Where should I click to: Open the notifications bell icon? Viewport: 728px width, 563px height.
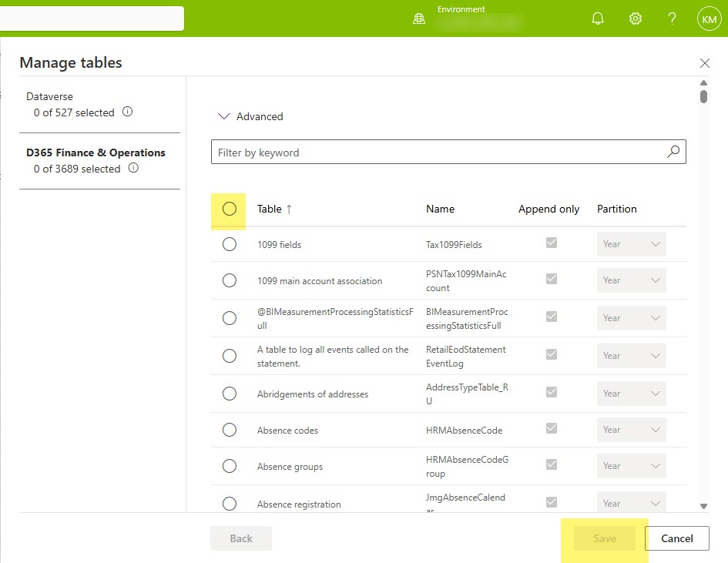click(x=598, y=18)
